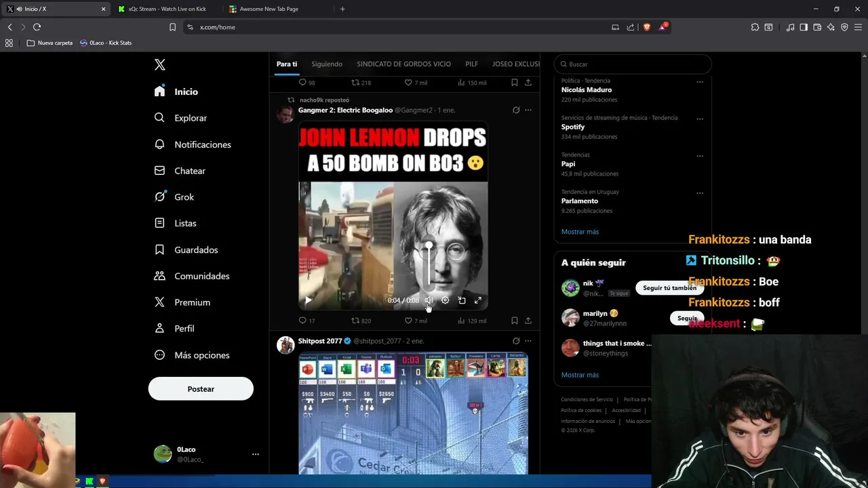The image size is (868, 488).
Task: Enable picture-in-picture on the video
Action: coord(462,300)
